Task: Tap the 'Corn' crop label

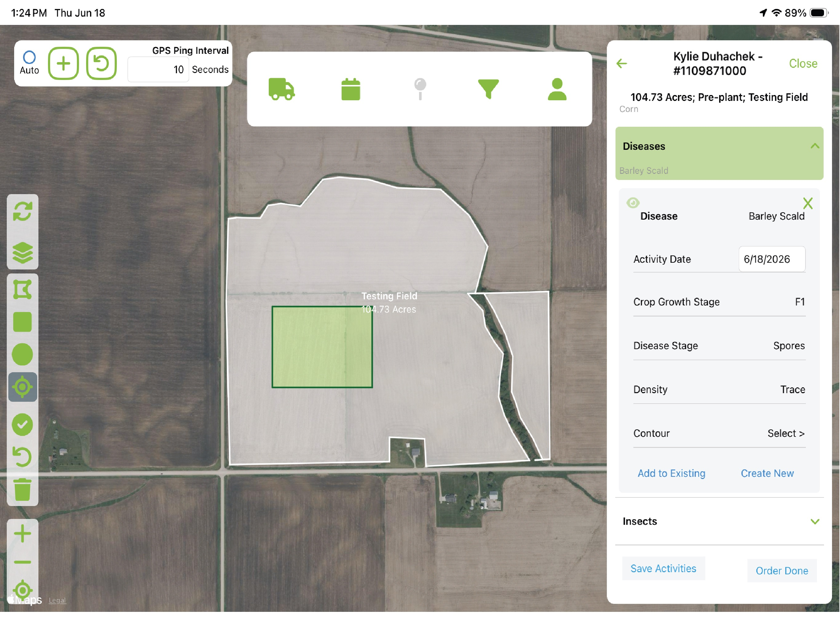Action: [x=629, y=109]
